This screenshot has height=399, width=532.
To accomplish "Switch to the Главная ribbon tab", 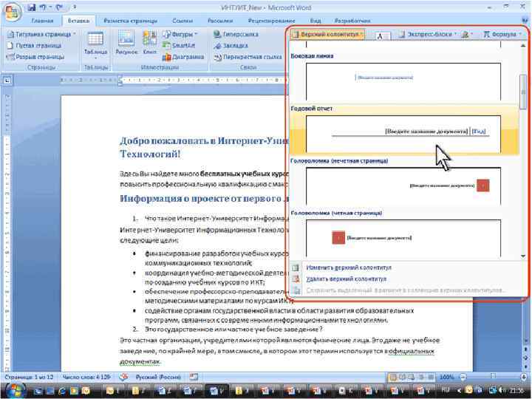I will tap(42, 21).
